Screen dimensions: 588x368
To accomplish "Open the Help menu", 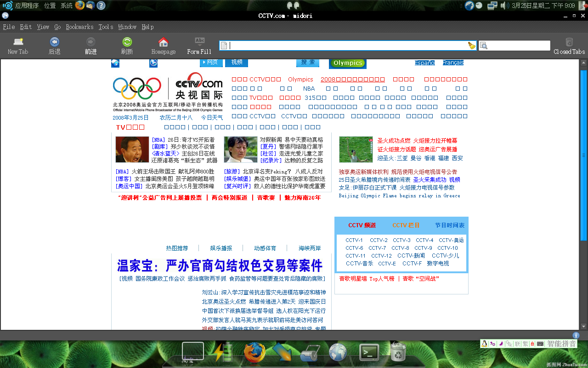I will click(x=147, y=27).
